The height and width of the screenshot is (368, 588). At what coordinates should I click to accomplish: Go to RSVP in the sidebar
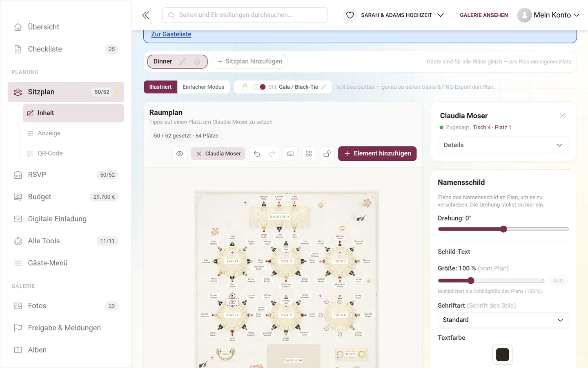(65, 175)
